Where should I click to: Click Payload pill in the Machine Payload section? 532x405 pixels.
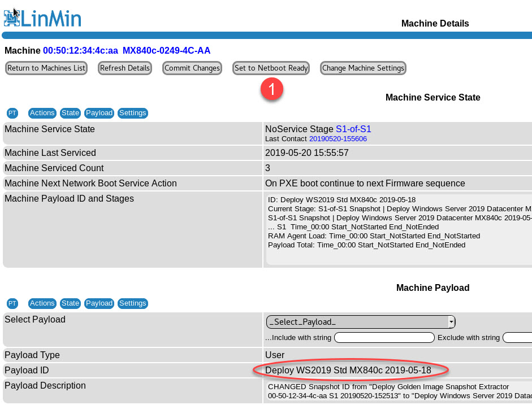tap(100, 303)
